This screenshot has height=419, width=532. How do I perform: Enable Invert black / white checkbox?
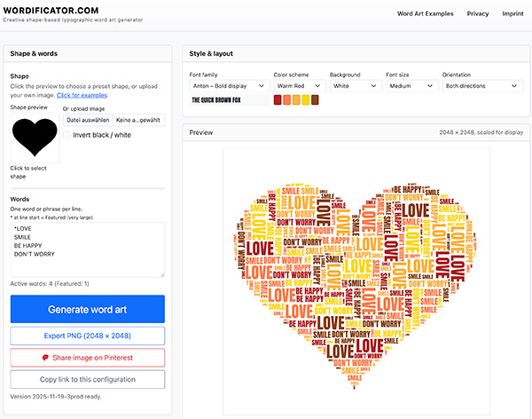pyautogui.click(x=66, y=135)
